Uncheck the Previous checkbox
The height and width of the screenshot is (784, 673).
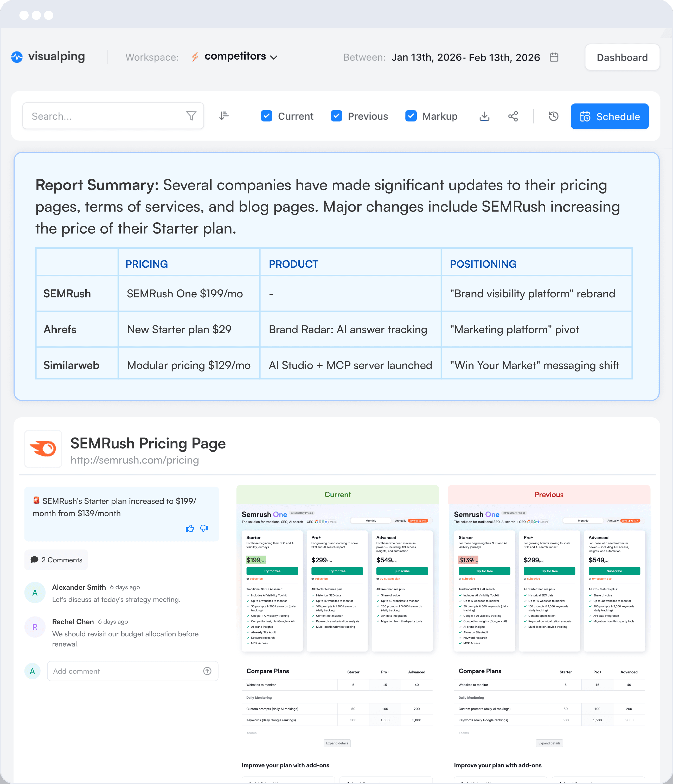pyautogui.click(x=336, y=116)
